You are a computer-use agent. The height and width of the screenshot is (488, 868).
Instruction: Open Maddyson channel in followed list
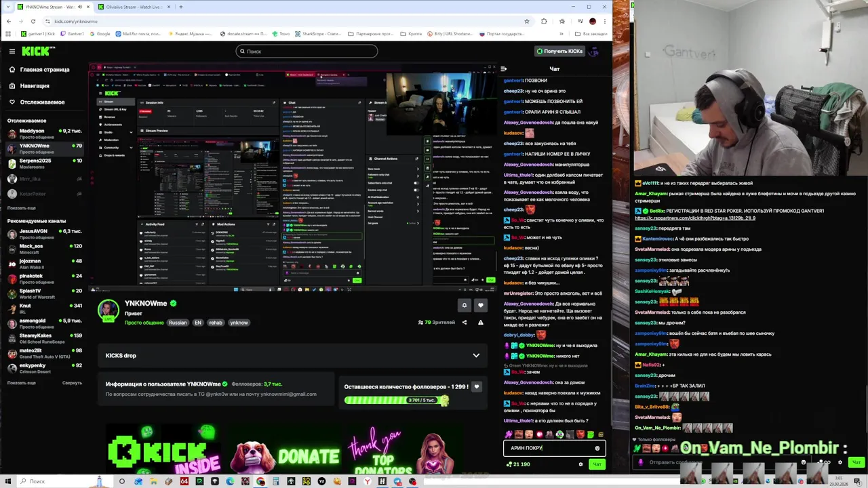[45, 134]
